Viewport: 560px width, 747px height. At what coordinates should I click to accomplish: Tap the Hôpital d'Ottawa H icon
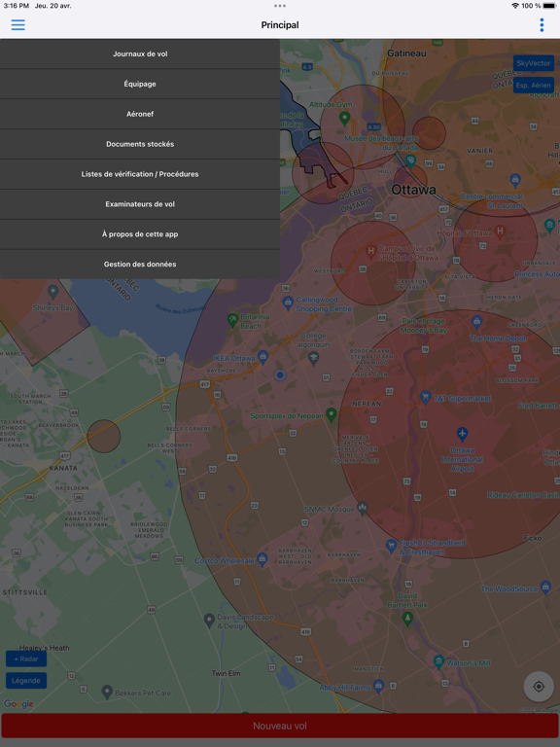500,232
